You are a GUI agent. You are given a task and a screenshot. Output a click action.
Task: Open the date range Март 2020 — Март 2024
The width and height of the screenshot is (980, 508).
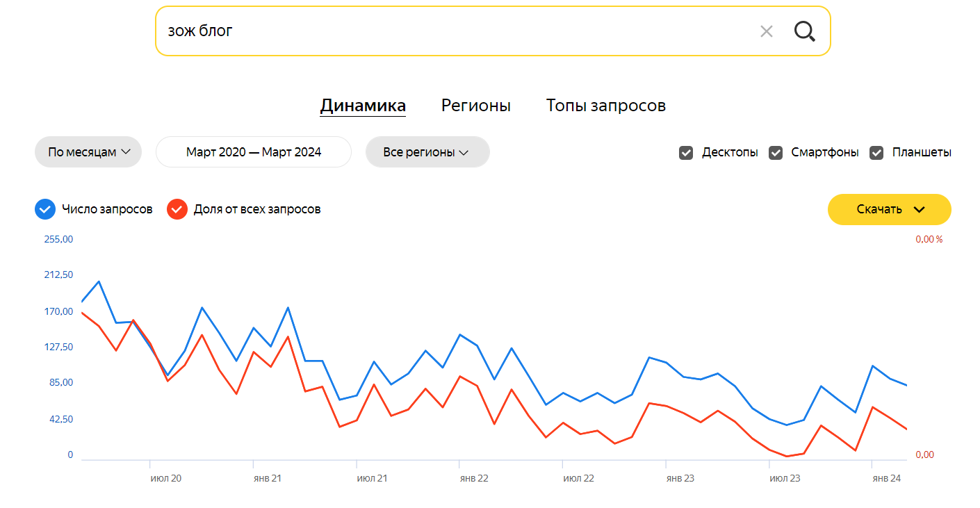254,151
